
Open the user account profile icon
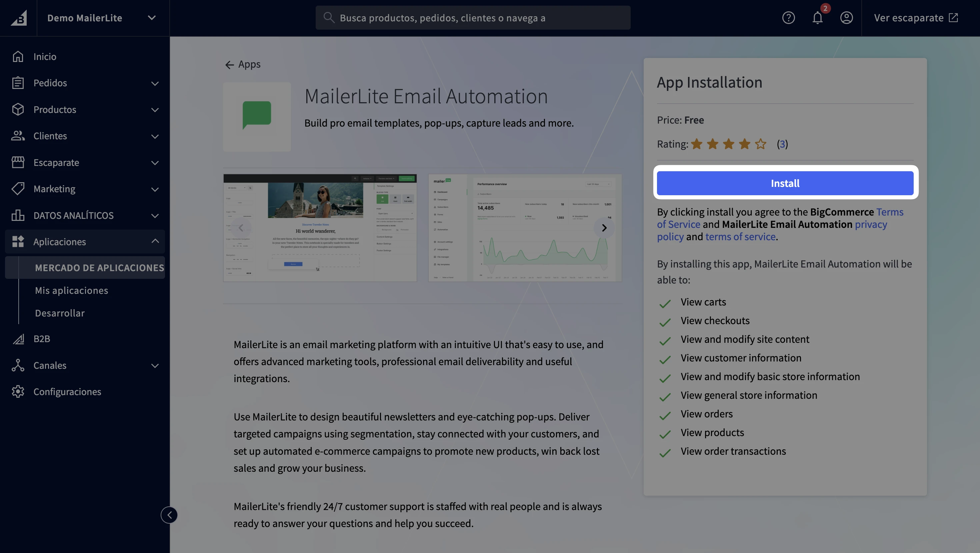coord(846,18)
